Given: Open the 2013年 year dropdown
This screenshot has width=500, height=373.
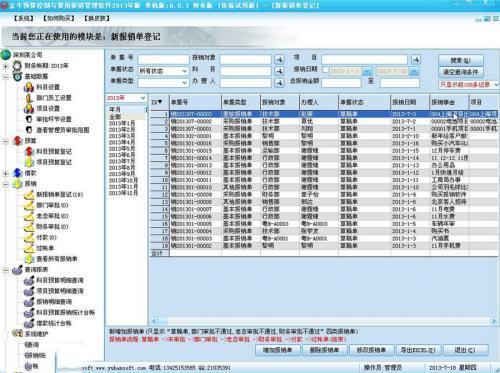Looking at the screenshot, I should coord(143,98).
